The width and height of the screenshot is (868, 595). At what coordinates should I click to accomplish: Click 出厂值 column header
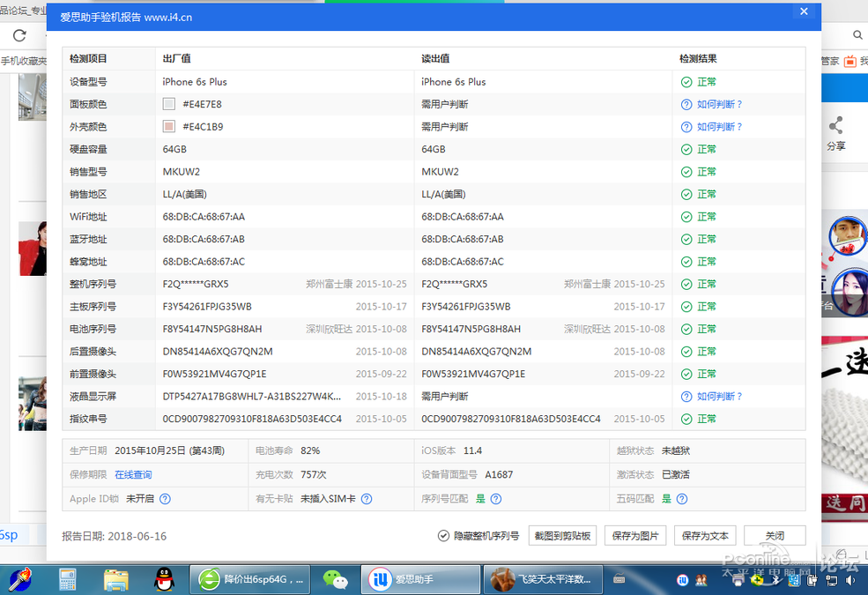pyautogui.click(x=176, y=59)
